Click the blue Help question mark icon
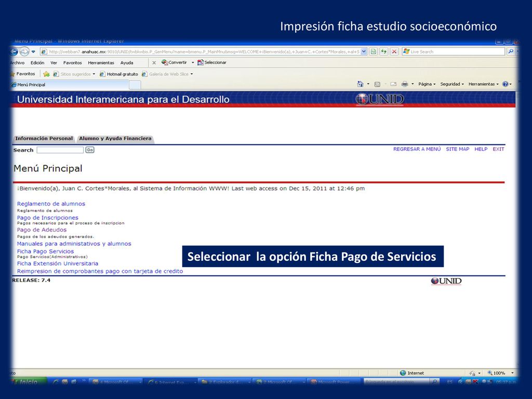532x399 pixels. (505, 84)
